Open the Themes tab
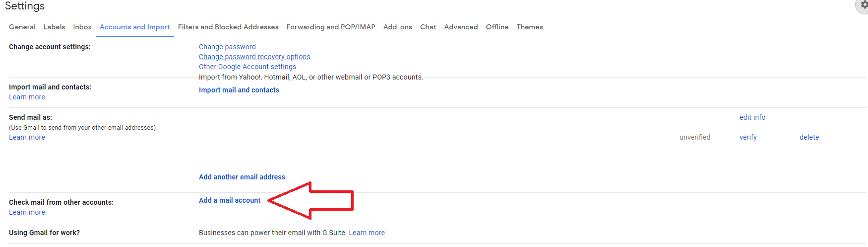Image resolution: width=868 pixels, height=247 pixels. click(530, 27)
